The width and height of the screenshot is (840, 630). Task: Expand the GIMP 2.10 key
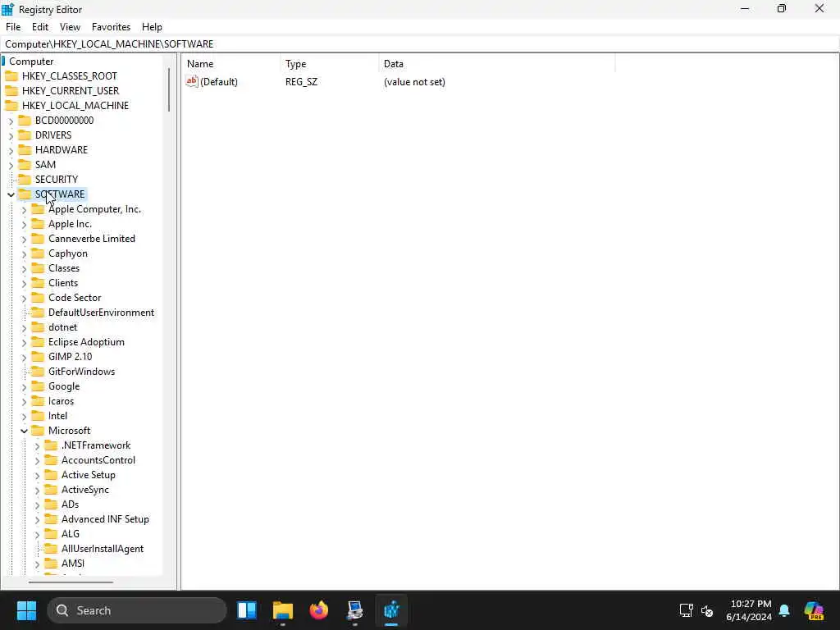24,358
